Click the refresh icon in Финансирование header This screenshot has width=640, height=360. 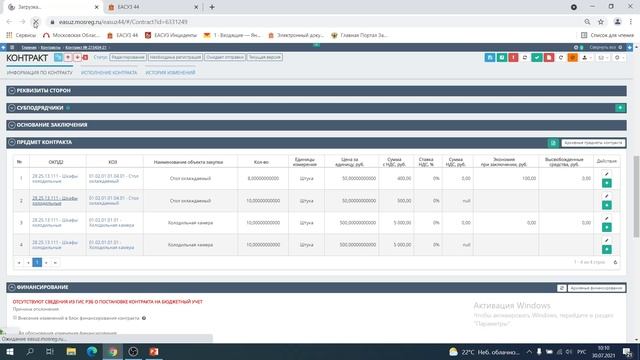click(562, 288)
